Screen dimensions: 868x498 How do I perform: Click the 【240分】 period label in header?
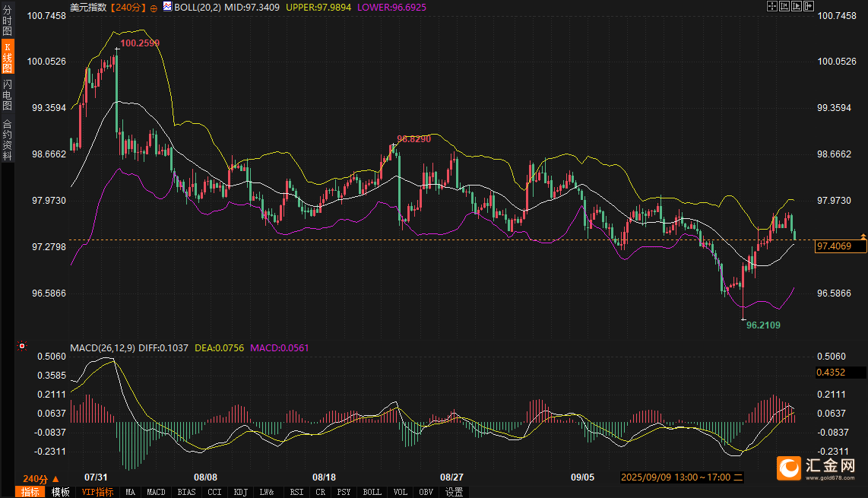[x=128, y=7]
